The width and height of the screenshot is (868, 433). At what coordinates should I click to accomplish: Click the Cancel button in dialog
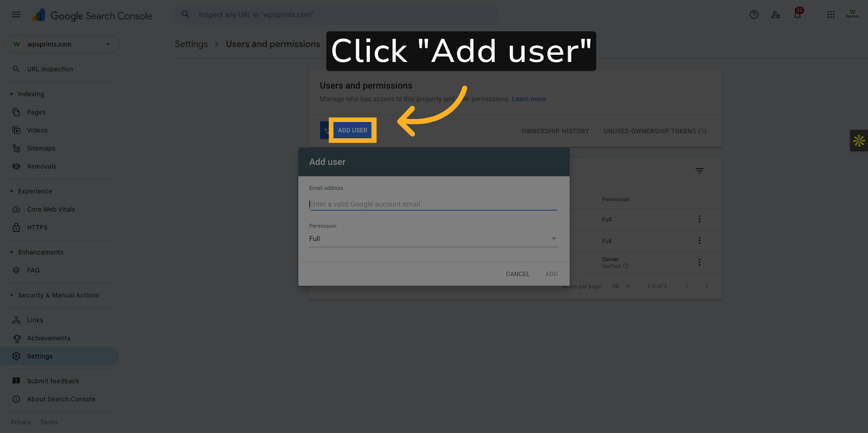518,274
